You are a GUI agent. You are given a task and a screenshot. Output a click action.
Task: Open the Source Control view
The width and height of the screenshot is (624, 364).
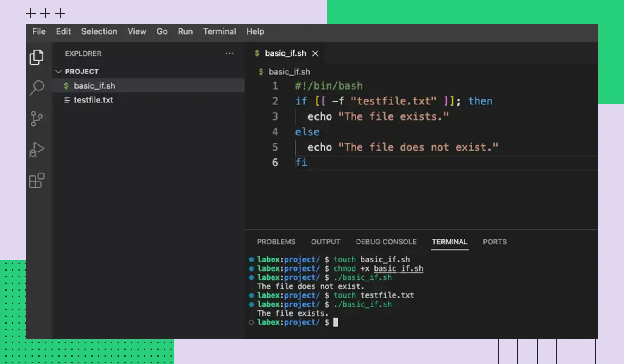click(x=36, y=119)
